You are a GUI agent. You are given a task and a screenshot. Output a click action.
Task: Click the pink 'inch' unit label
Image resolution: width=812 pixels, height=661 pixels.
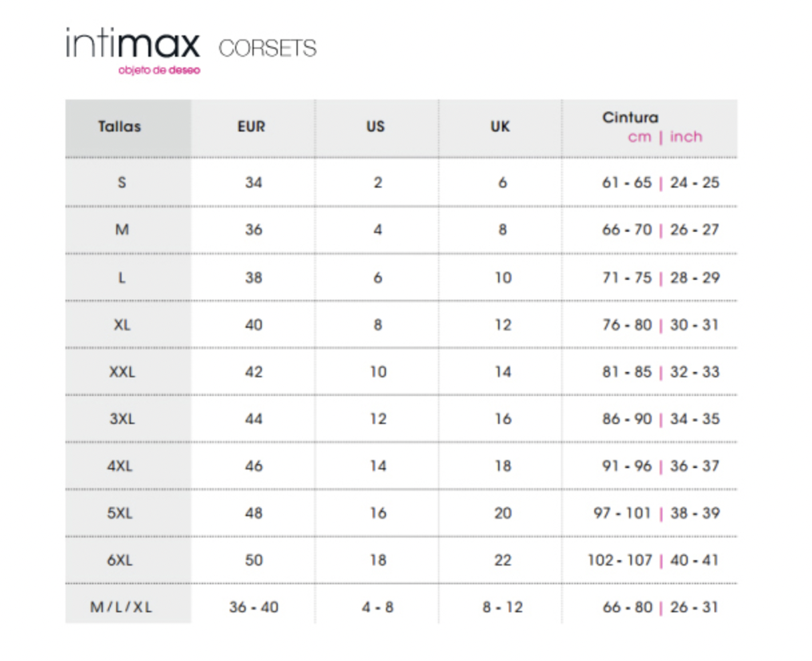click(x=686, y=137)
